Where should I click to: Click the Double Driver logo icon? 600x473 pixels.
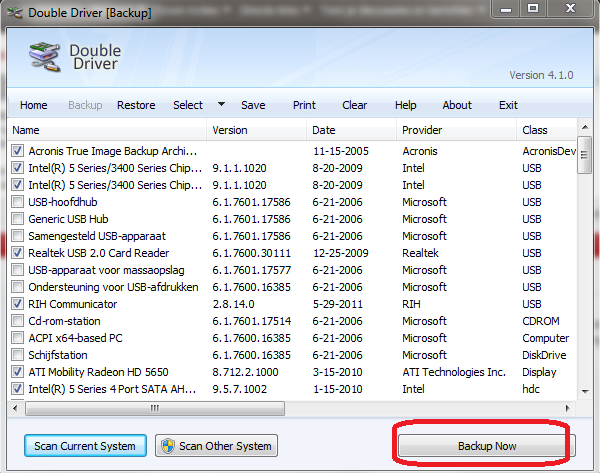coord(44,60)
